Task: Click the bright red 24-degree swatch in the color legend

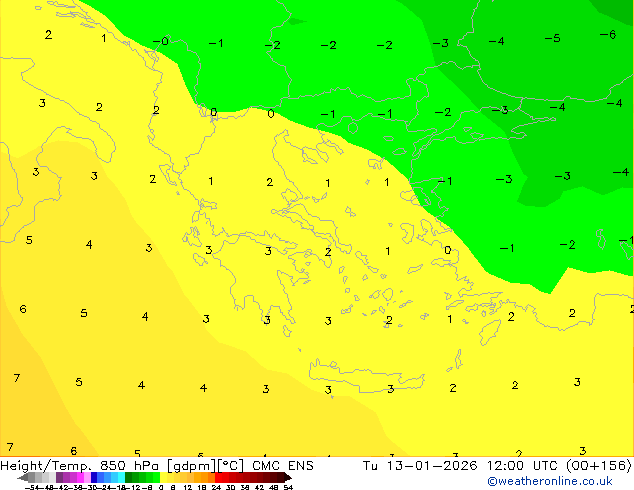Action: [218, 477]
